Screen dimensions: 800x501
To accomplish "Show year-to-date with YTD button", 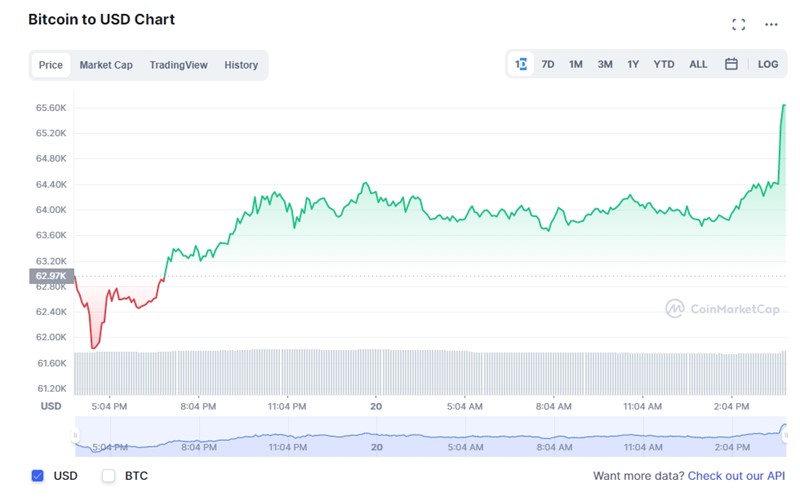I will tap(664, 64).
